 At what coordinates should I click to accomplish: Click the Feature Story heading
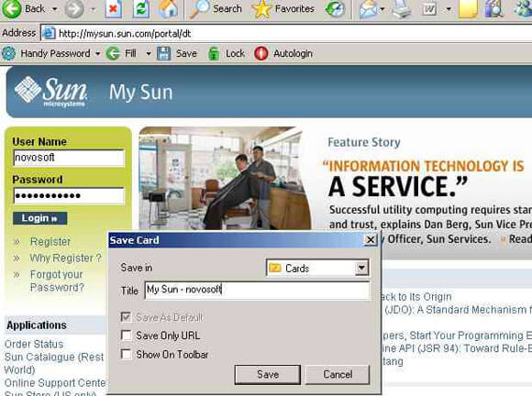pyautogui.click(x=364, y=142)
